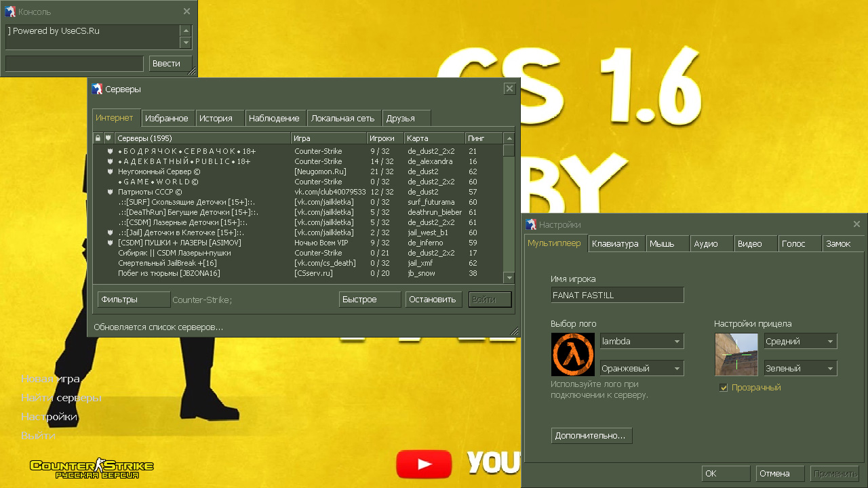Click the crosshair preview image
This screenshot has width=868, height=488.
(736, 354)
